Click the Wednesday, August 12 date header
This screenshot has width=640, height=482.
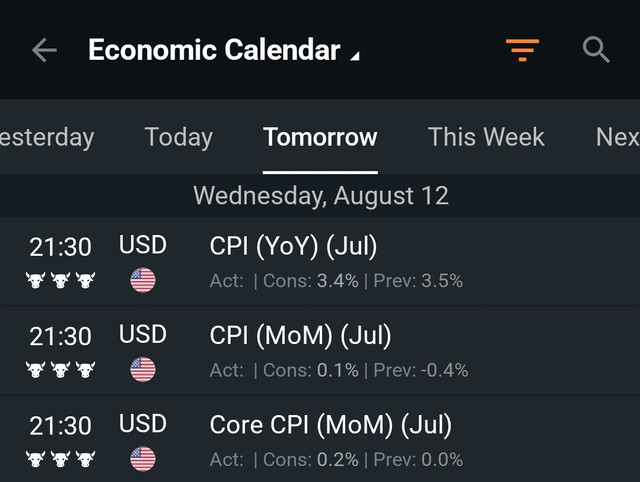(321, 196)
